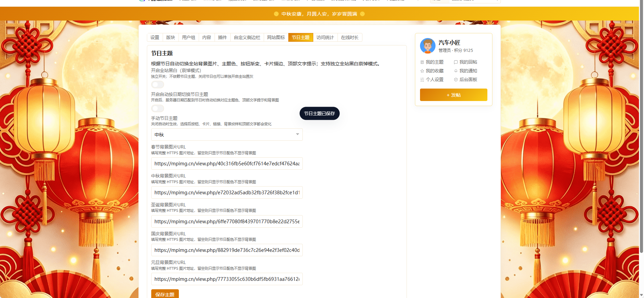Go to the 自定义侧边栏 tab
The image size is (644, 298).
coord(247,37)
